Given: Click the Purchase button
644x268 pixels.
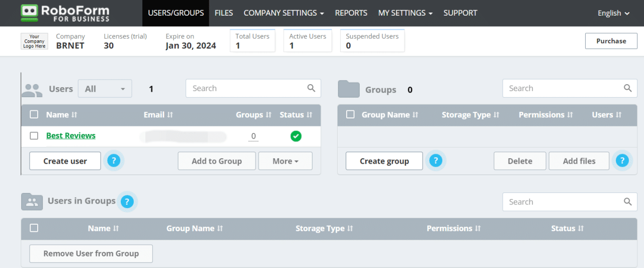Looking at the screenshot, I should pos(611,41).
